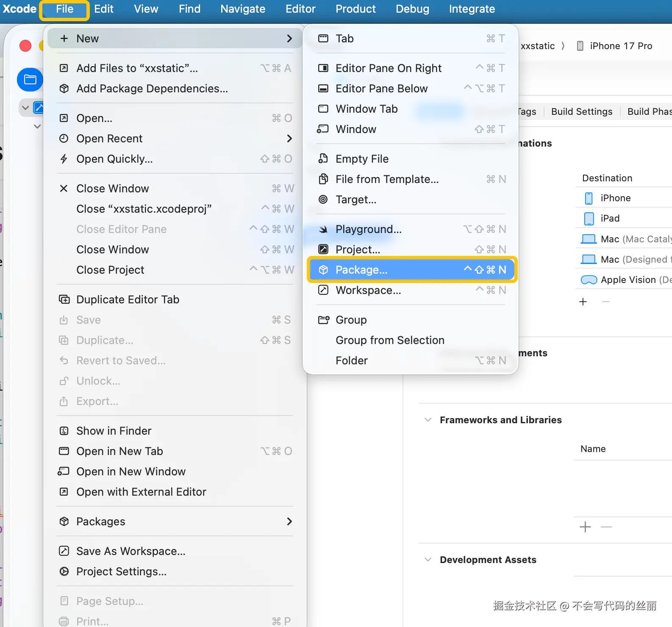Click the Workspace icon in New submenu
The image size is (672, 627).
coord(323,290)
